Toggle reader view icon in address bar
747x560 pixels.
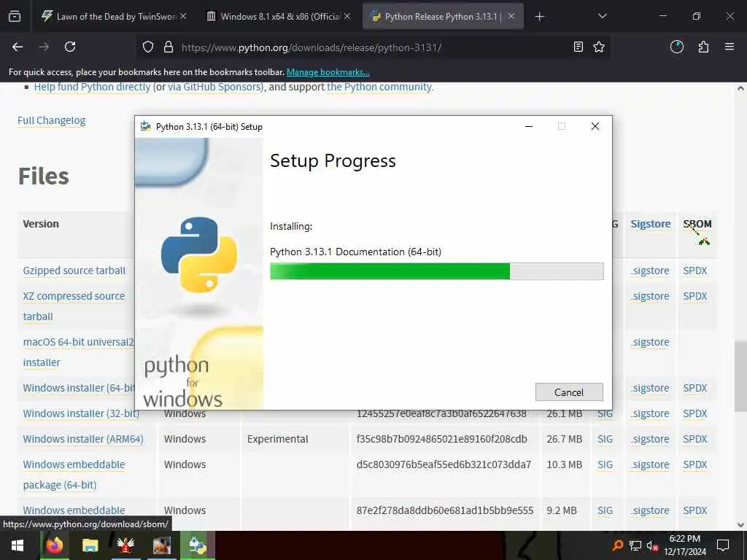coord(578,47)
